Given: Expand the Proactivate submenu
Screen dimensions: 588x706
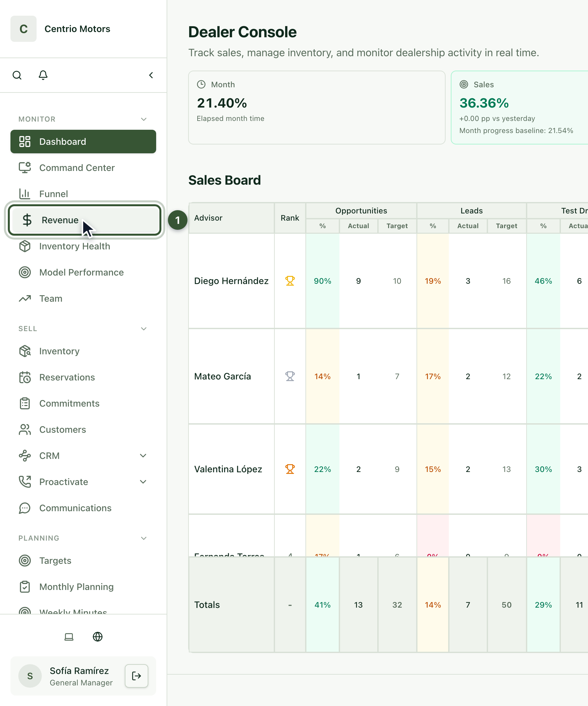Looking at the screenshot, I should (x=143, y=482).
